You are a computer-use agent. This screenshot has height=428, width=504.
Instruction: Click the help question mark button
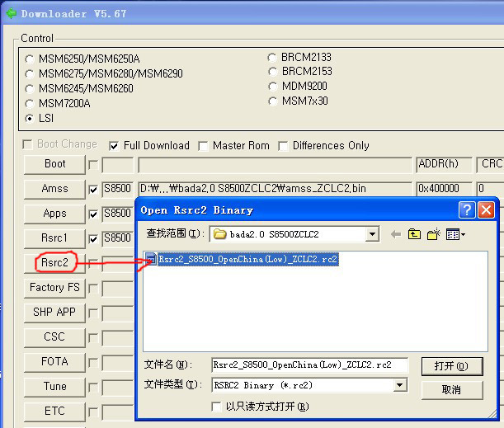coord(467,210)
